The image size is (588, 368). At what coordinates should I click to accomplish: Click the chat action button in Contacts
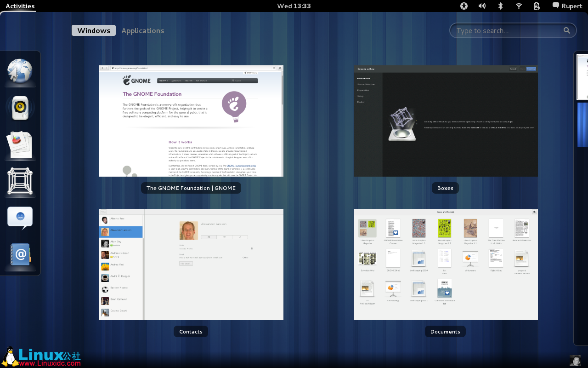[224, 237]
